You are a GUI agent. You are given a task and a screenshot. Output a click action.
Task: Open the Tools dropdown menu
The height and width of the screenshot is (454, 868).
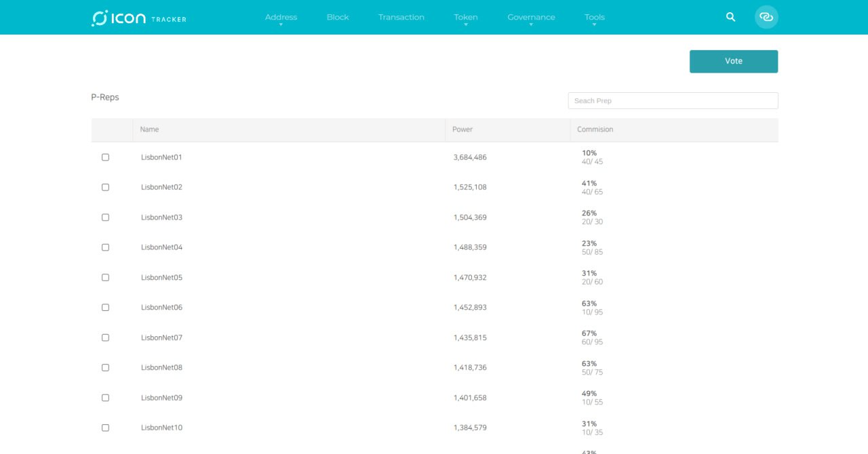[594, 18]
